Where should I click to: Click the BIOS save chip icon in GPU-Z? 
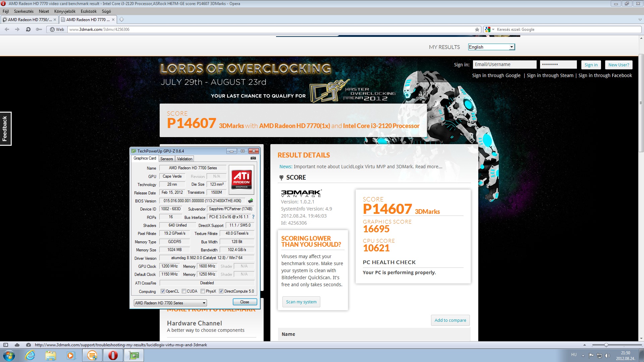[x=250, y=201]
